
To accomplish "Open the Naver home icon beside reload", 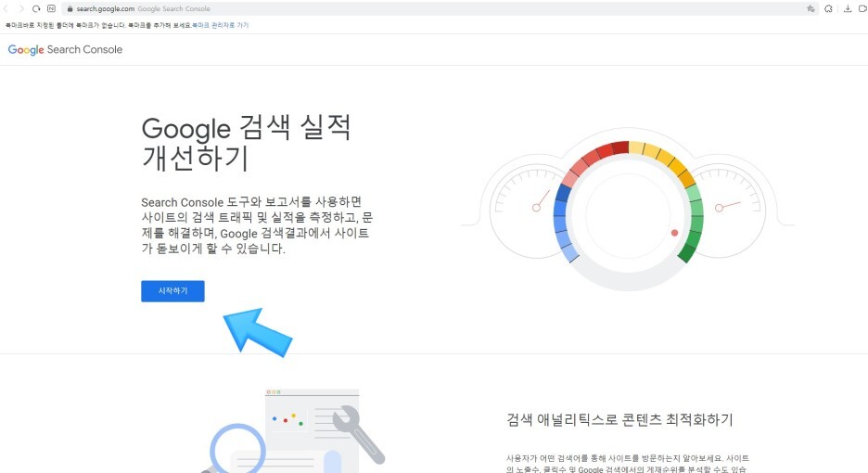I will 52,9.
